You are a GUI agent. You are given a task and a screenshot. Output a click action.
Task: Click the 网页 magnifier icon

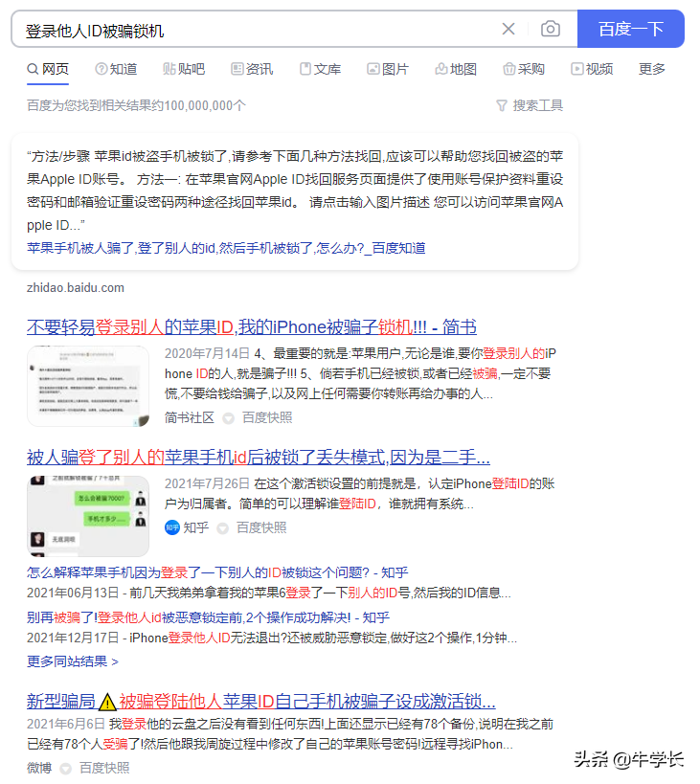coord(33,69)
